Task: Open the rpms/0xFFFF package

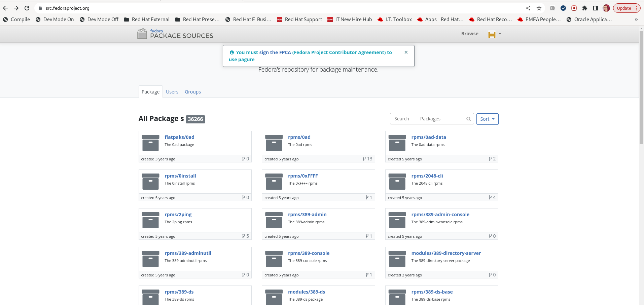Action: [303, 176]
